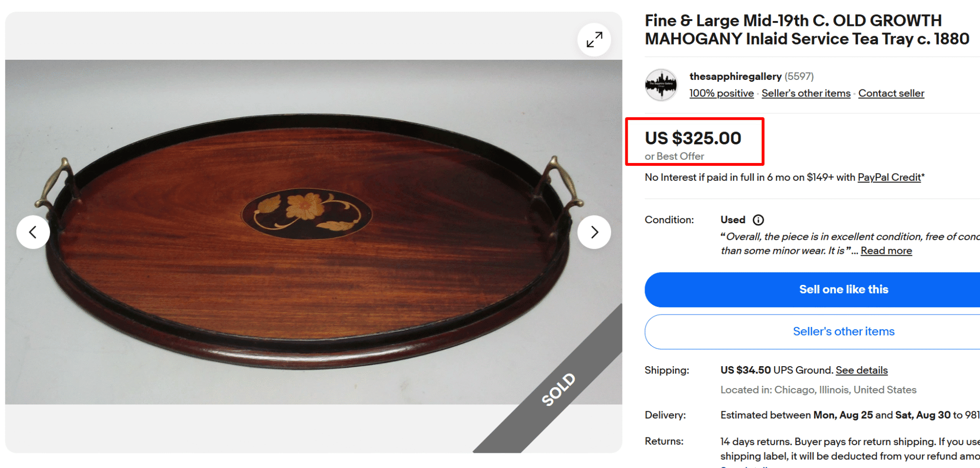Open the seller's profile avatar

tap(661, 85)
